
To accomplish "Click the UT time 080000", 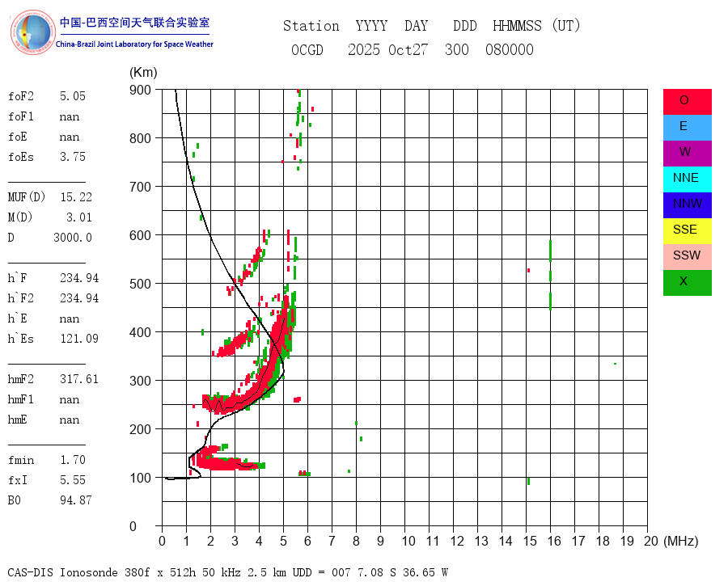I will click(510, 49).
